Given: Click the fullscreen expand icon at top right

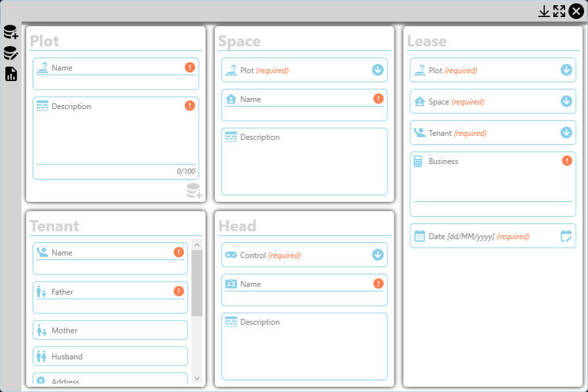Looking at the screenshot, I should (x=560, y=10).
